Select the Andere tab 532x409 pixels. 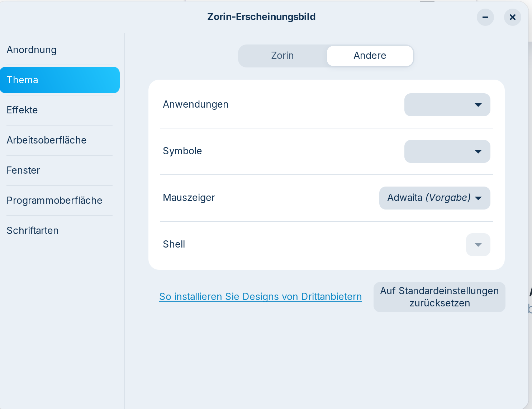[370, 56]
